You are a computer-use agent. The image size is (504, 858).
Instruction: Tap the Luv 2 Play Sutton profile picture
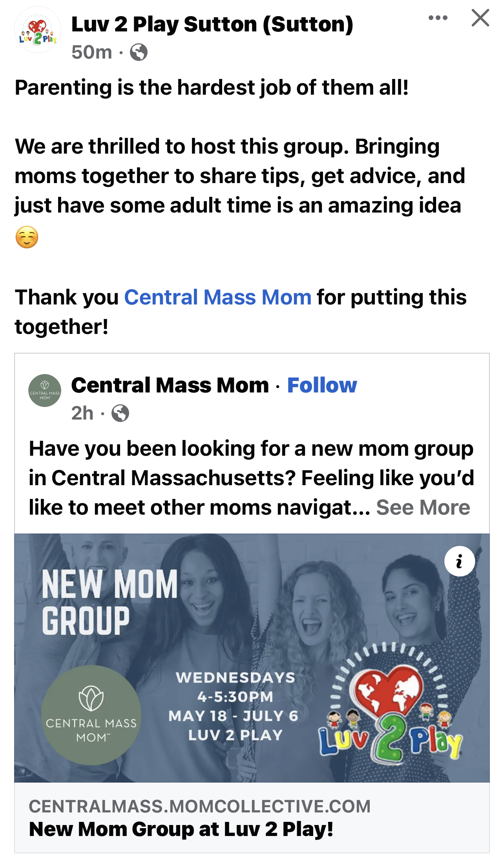[38, 30]
